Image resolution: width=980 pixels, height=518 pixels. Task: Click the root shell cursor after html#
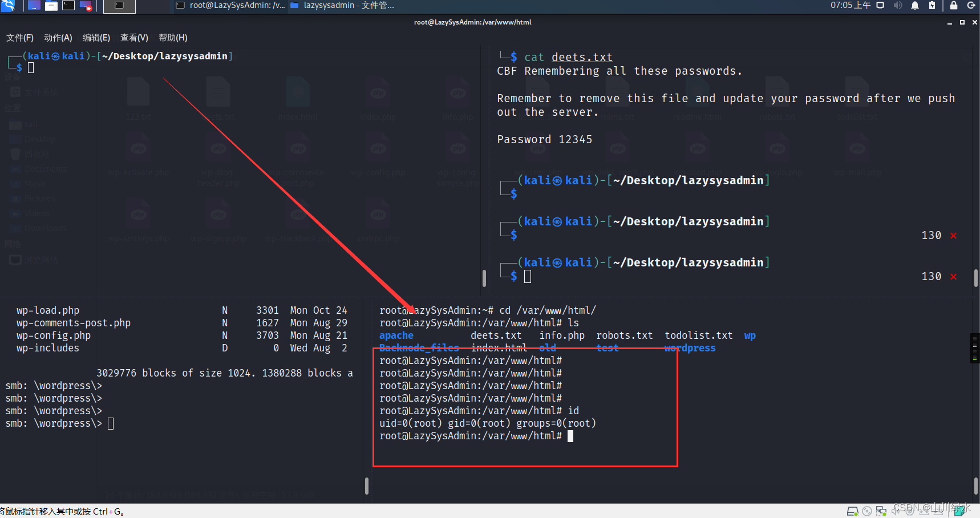point(570,436)
